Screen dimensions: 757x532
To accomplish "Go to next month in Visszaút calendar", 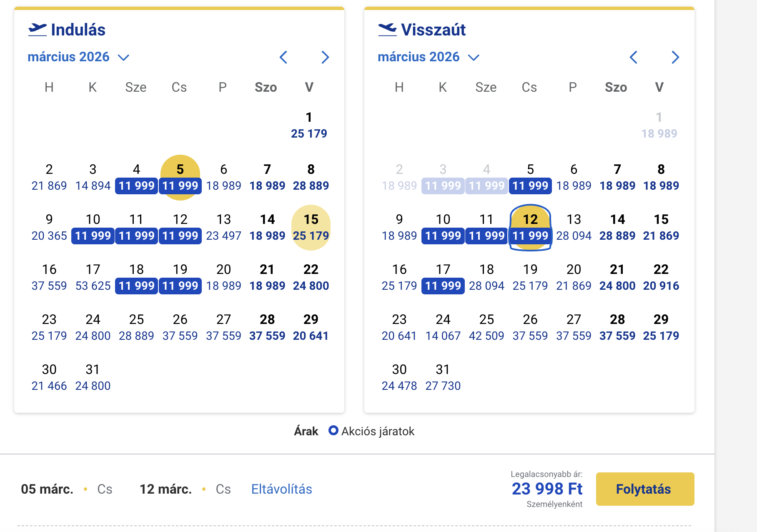I will pos(675,57).
